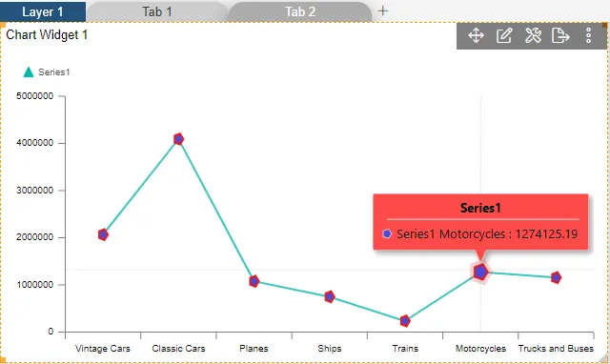Screen dimensions: 610x364
Task: Click highlighted Motorcycles data point
Action: pos(480,272)
